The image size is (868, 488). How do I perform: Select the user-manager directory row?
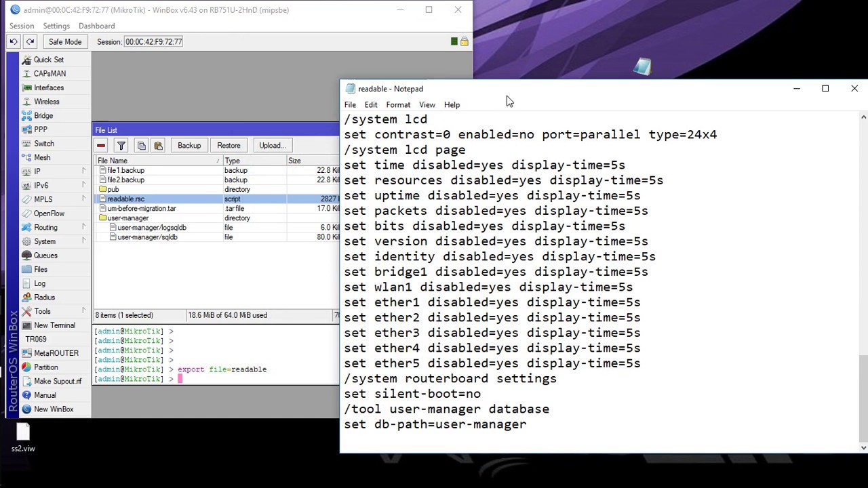(217, 218)
